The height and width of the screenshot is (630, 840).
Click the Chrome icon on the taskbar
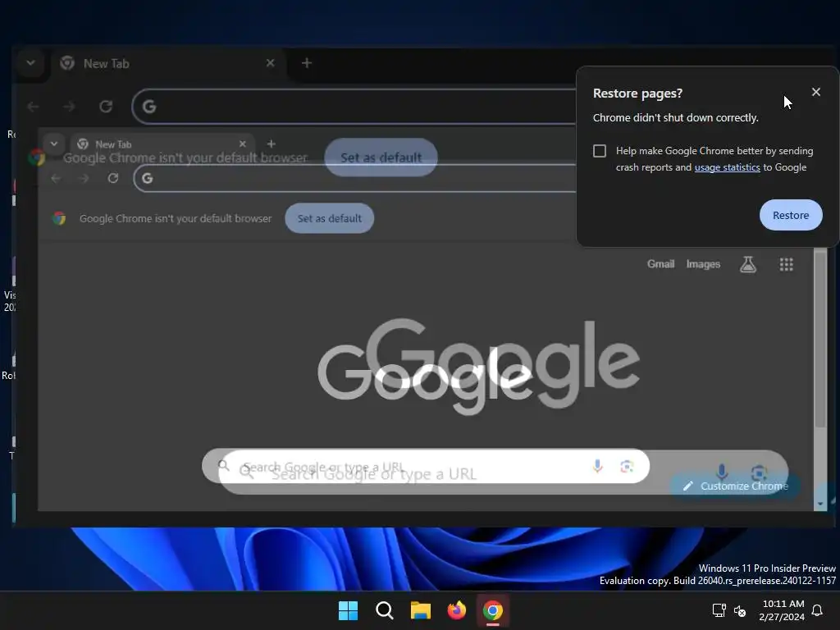point(493,610)
